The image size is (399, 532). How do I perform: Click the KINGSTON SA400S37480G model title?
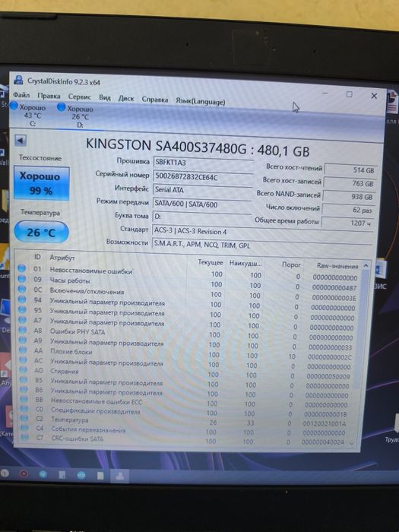pos(197,147)
